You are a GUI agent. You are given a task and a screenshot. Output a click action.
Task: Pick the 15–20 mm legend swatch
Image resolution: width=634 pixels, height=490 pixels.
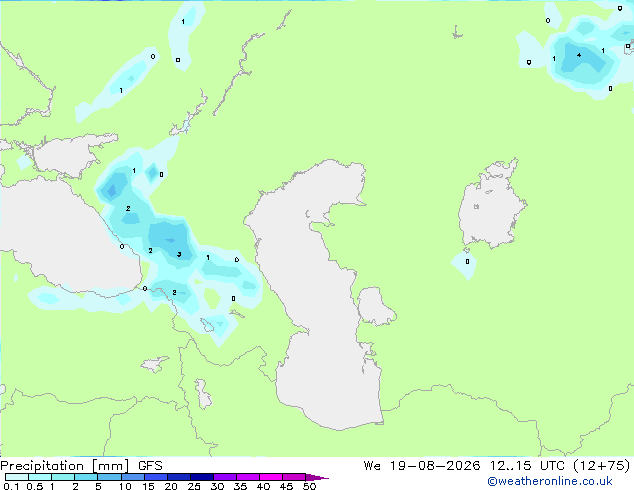click(x=156, y=477)
